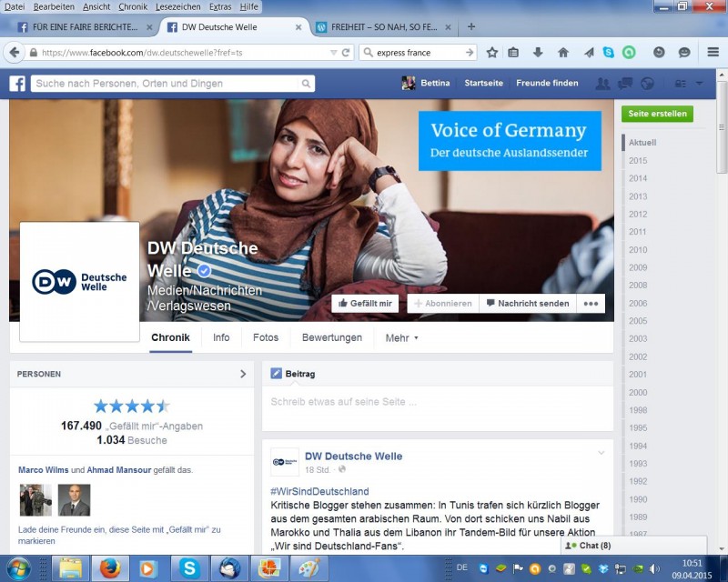
Task: Open the Datei menu
Action: coord(15,6)
